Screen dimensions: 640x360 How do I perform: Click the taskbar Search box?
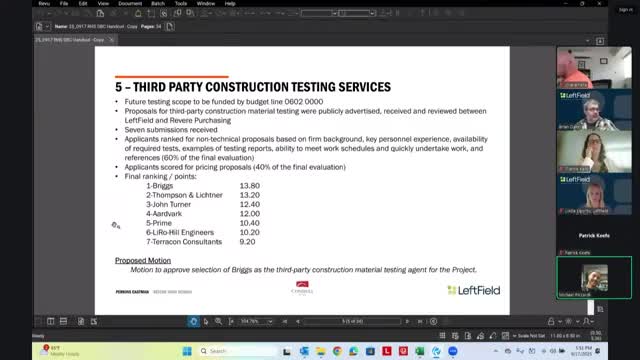(x=237, y=351)
